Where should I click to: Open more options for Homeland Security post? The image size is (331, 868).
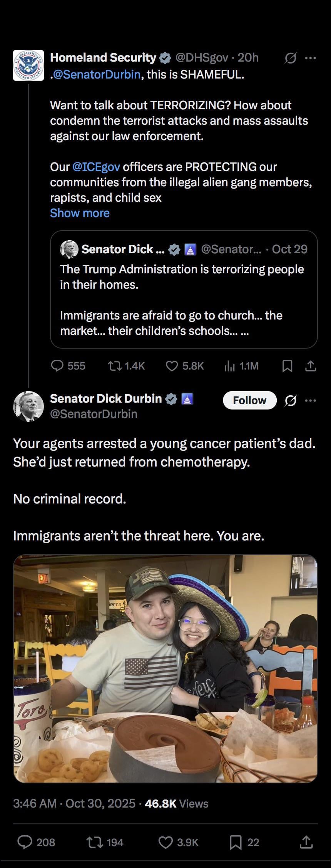310,58
